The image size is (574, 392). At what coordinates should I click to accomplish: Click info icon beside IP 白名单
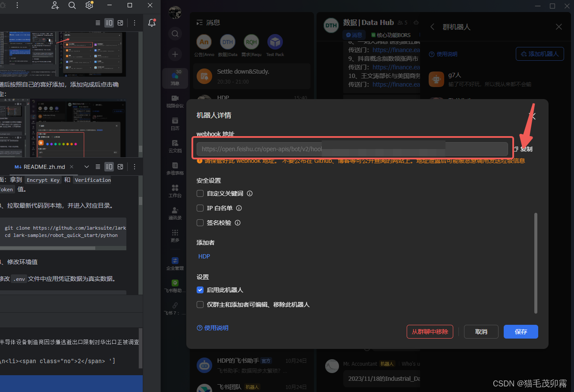click(239, 208)
